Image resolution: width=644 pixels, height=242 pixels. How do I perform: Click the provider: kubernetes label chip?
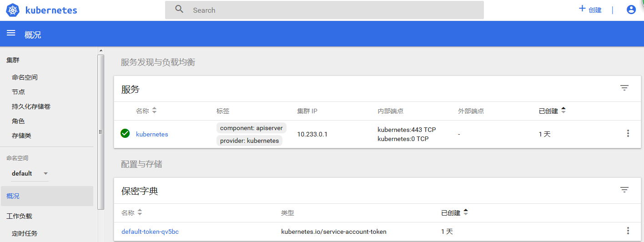[250, 141]
